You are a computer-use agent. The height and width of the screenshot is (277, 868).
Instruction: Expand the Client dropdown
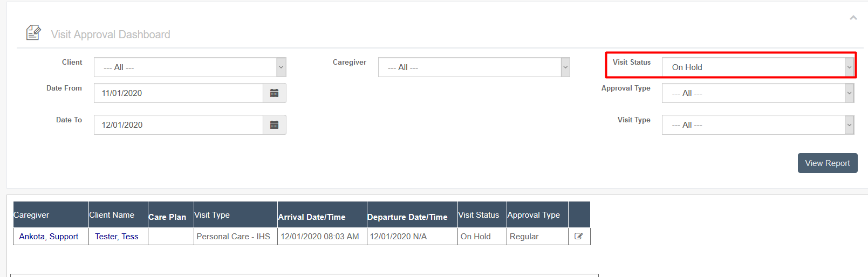[190, 67]
